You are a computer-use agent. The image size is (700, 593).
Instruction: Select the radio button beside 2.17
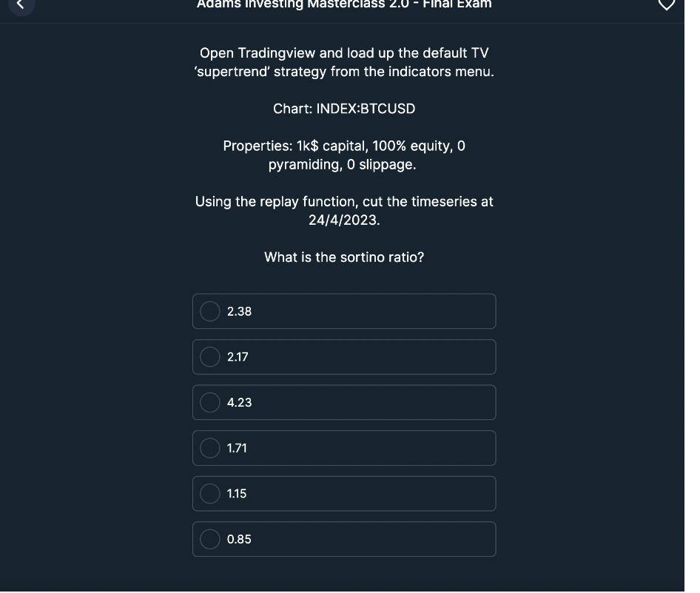tap(209, 357)
